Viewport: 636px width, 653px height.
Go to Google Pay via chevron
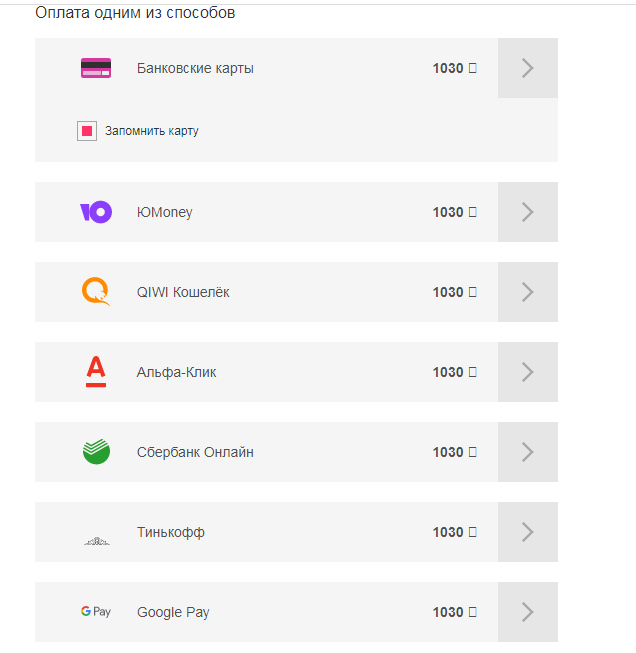(528, 612)
